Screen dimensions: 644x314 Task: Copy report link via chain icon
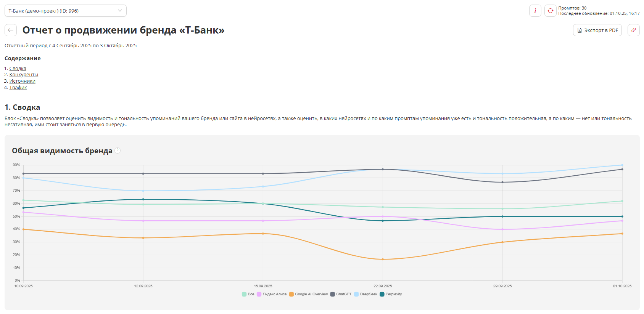pyautogui.click(x=633, y=30)
